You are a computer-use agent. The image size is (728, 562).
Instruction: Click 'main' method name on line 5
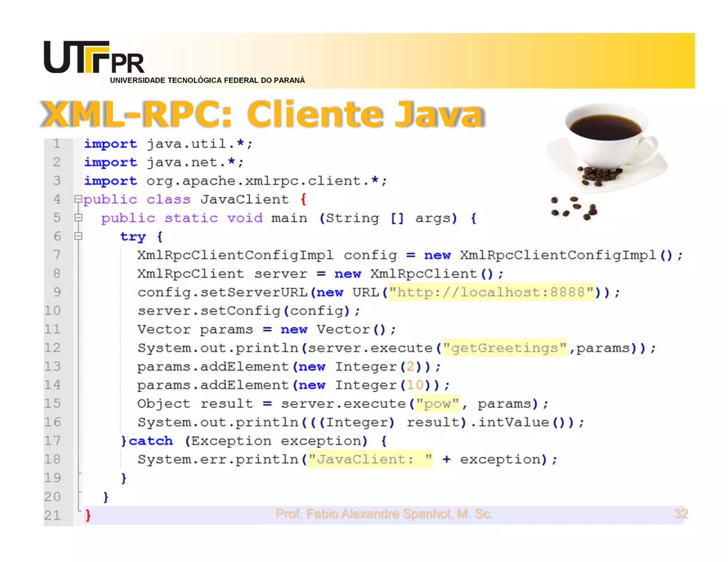click(x=289, y=218)
